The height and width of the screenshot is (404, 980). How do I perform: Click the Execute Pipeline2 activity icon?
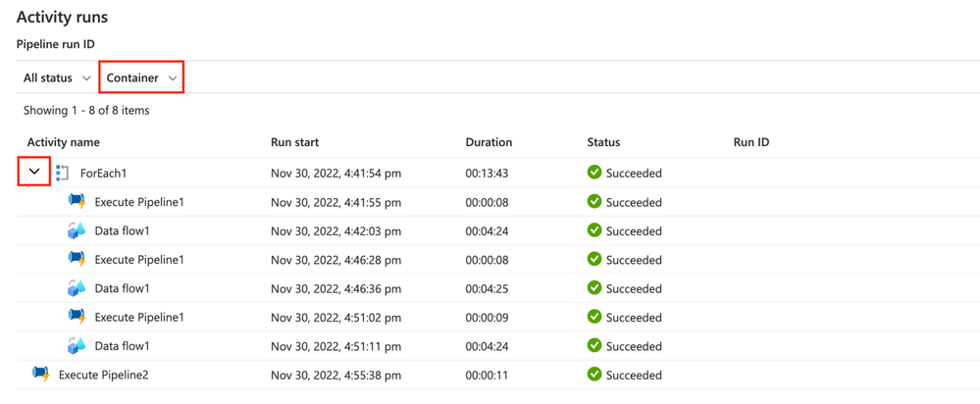click(x=40, y=375)
